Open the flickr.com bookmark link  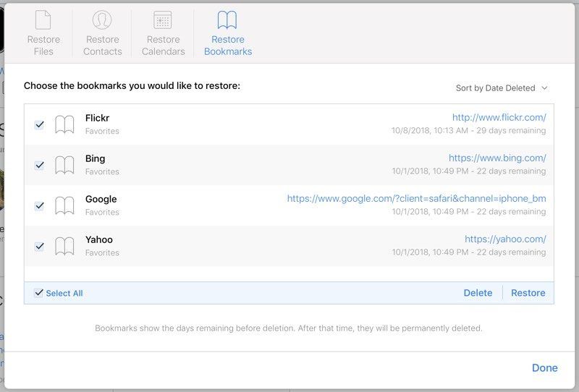click(499, 117)
